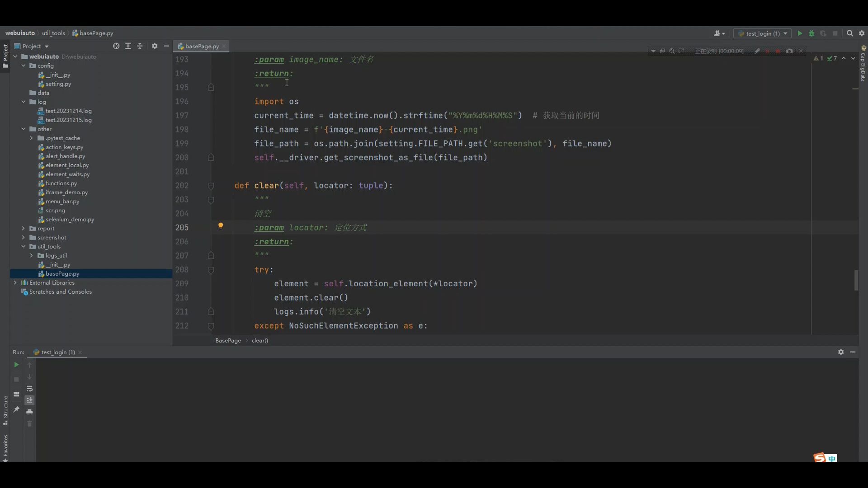Screen dimensions: 868x488
Task: Open the warnings count indicator
Action: (818, 58)
